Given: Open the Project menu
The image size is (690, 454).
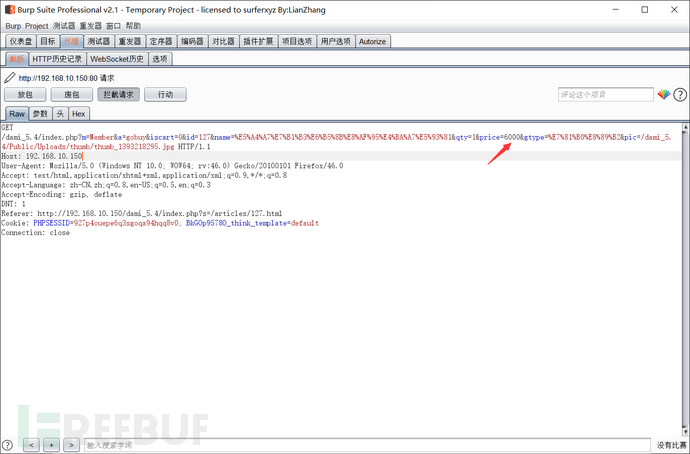Looking at the screenshot, I should (37, 26).
